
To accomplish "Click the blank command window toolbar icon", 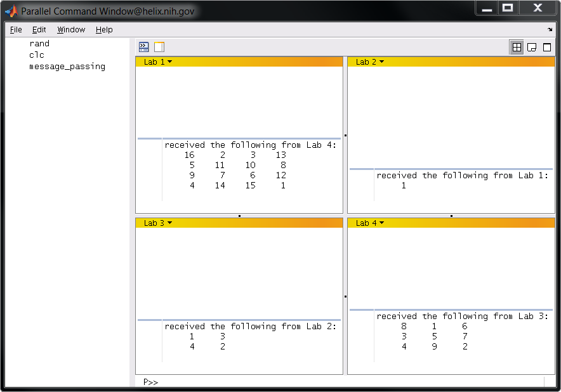I will 159,46.
